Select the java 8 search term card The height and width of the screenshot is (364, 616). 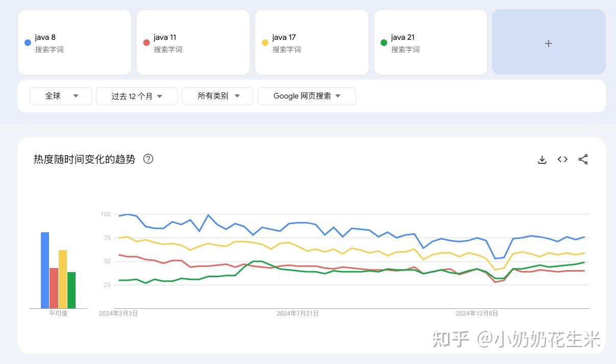74,42
